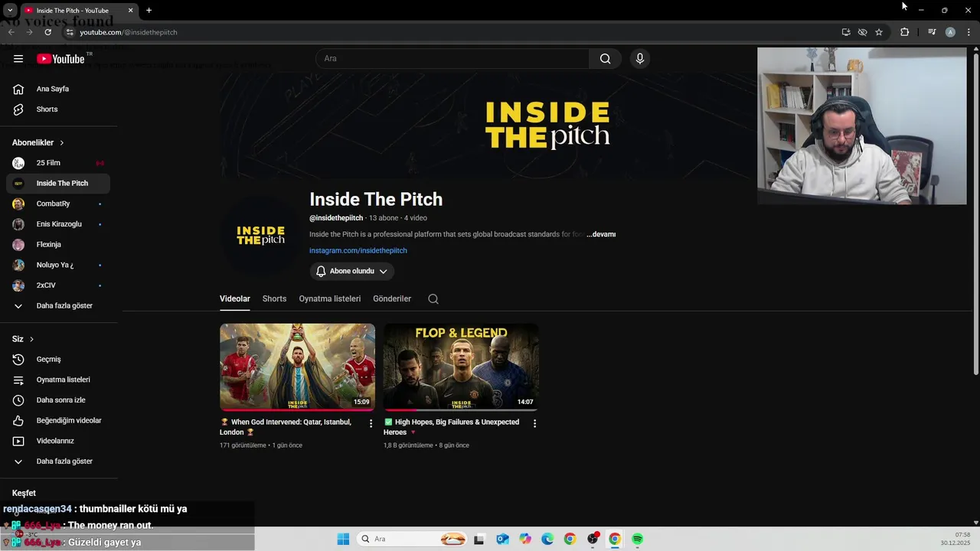The width and height of the screenshot is (980, 551).
Task: Open the Flop & Legend video thumbnail
Action: [x=461, y=367]
